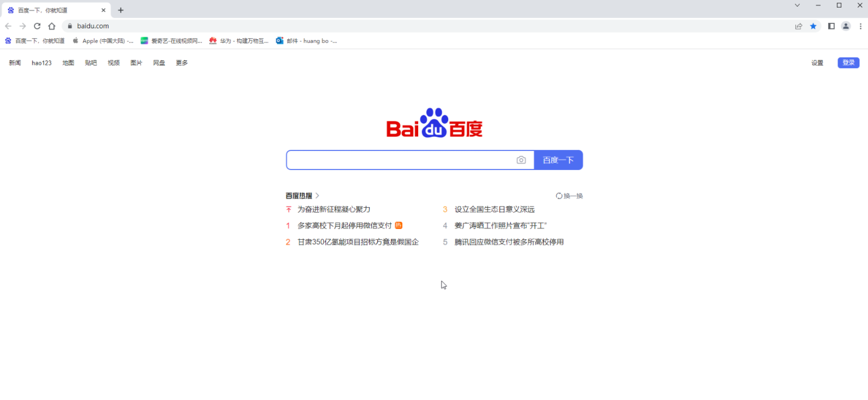
Task: Open the 百度热搜 heading chevron
Action: [x=317, y=196]
